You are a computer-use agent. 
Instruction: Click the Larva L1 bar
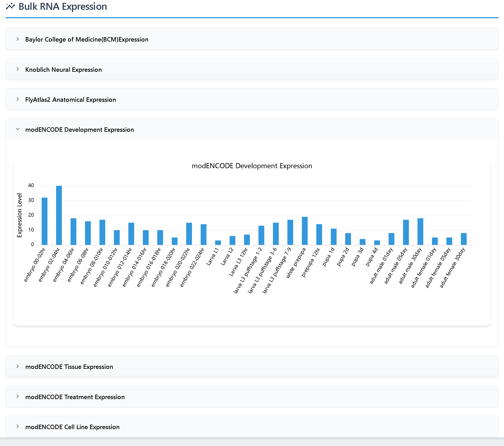218,243
